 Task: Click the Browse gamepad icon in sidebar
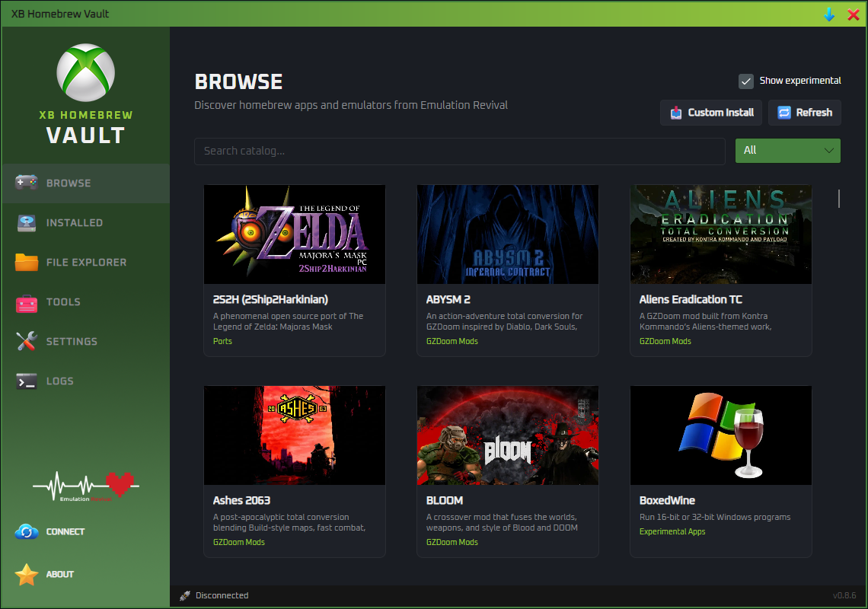[x=26, y=183]
